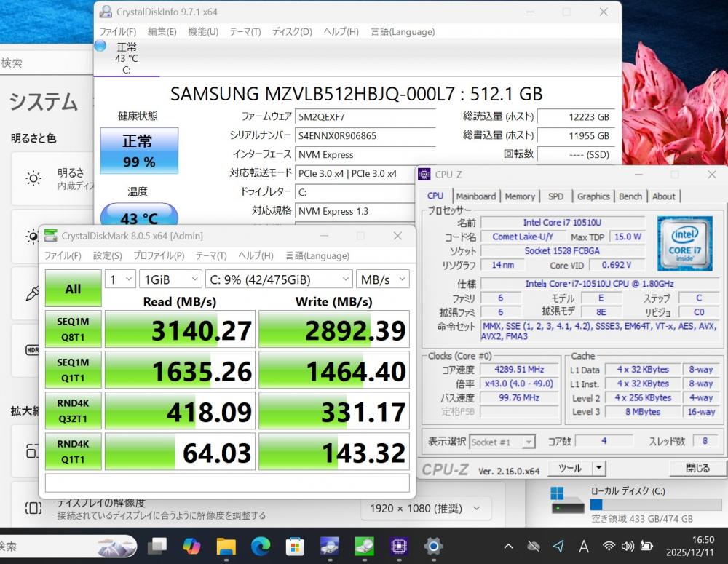Click the speaker volume tray icon
728x564 pixels.
pyautogui.click(x=628, y=547)
